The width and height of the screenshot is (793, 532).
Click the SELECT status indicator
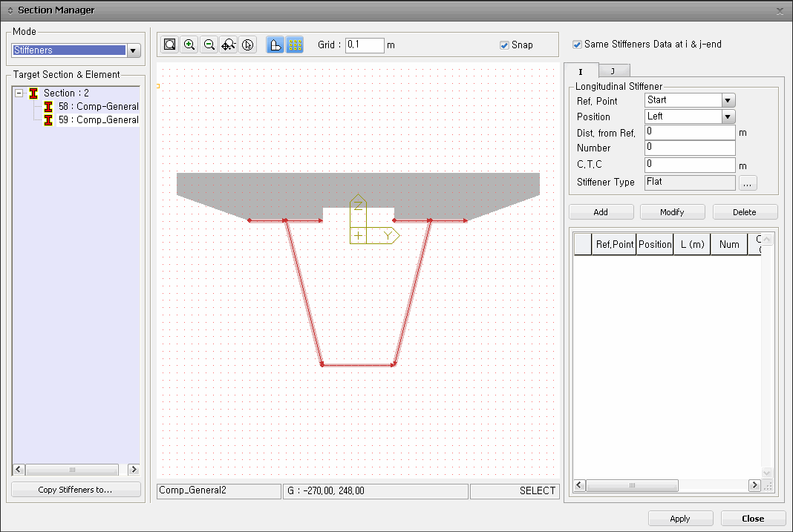click(x=515, y=490)
